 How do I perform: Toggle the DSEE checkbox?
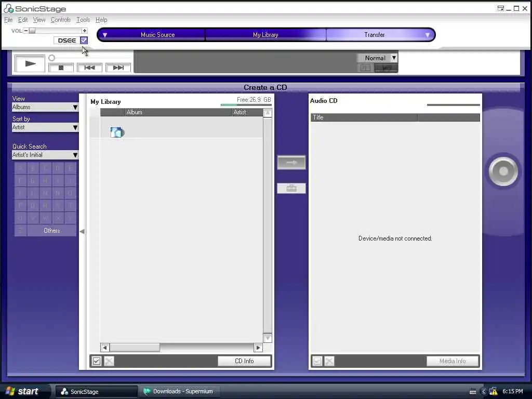pos(84,41)
